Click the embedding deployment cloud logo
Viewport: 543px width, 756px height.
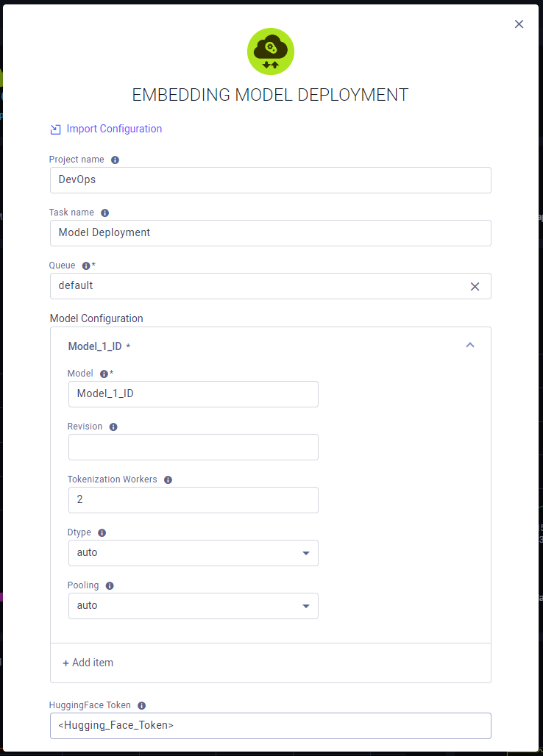tap(271, 51)
